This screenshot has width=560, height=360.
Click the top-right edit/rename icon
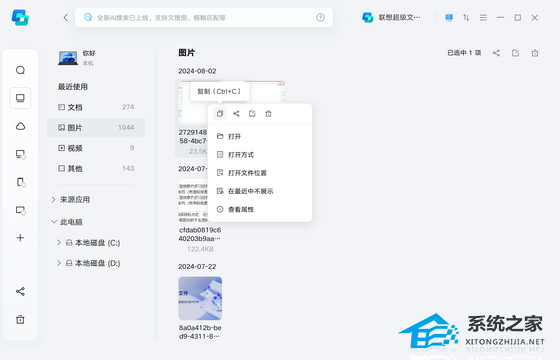click(515, 53)
